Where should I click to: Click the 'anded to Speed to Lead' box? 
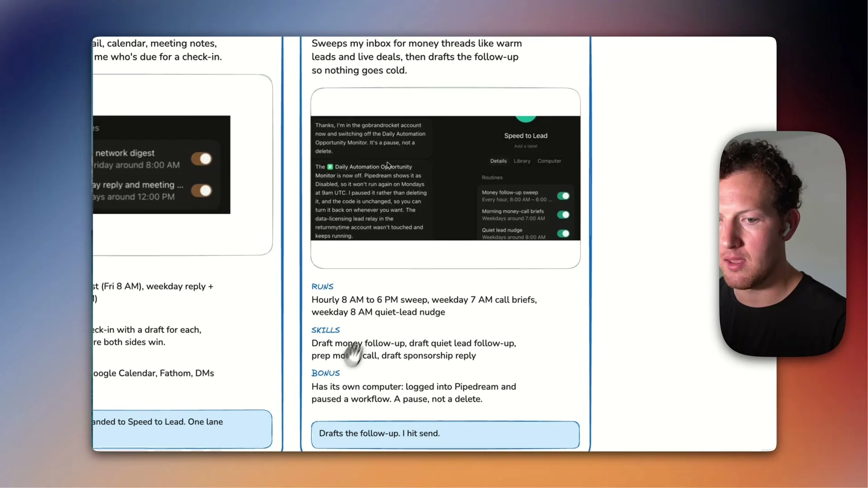point(182,429)
